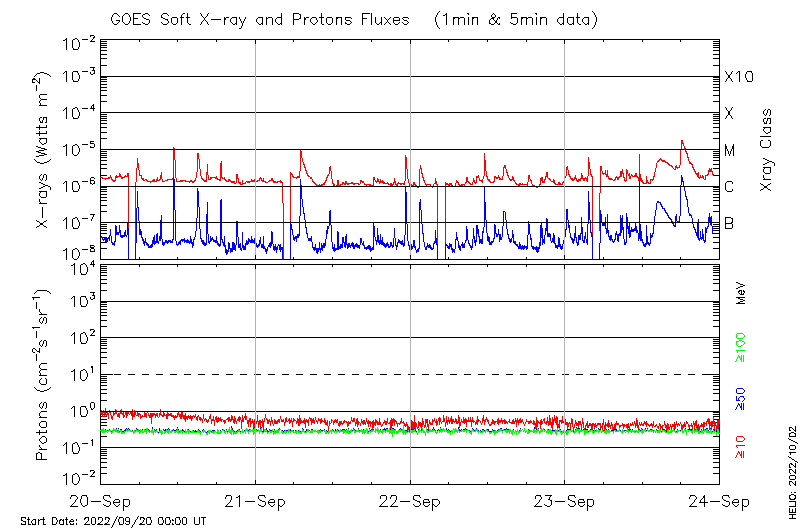Click the MeV label above proton legend
Viewport: 800px width, 530px height.
[741, 293]
